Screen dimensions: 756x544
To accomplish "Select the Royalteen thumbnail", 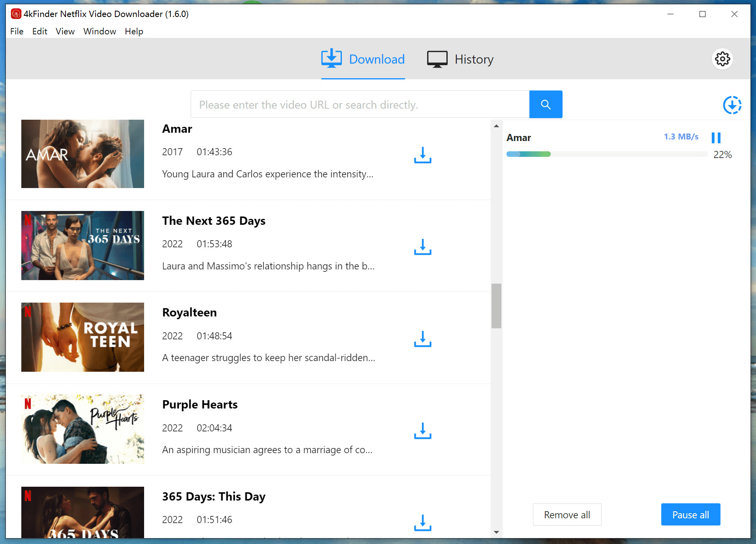I will coord(83,337).
